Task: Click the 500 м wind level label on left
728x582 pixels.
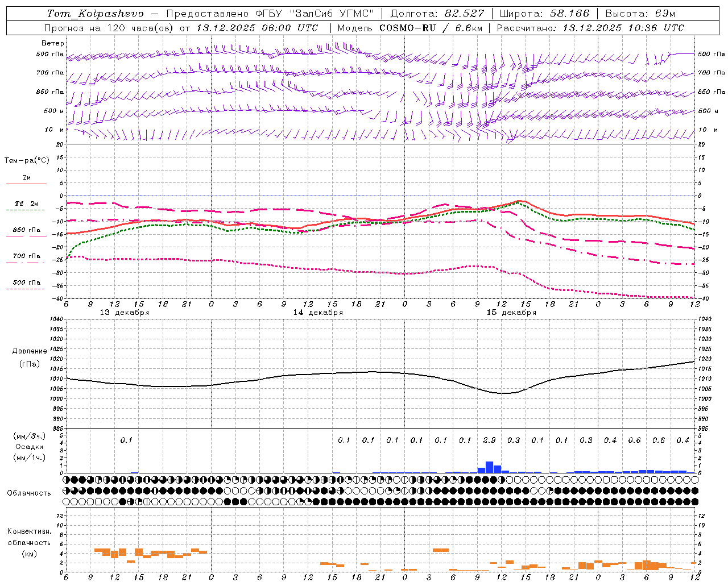Action: pyautogui.click(x=54, y=111)
